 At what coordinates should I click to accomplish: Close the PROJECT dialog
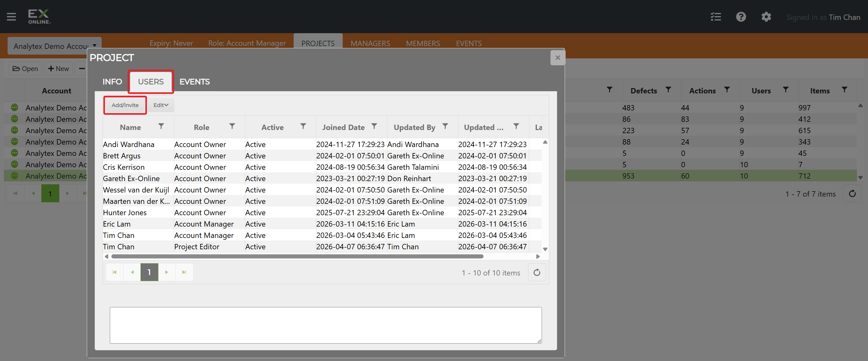click(x=558, y=57)
